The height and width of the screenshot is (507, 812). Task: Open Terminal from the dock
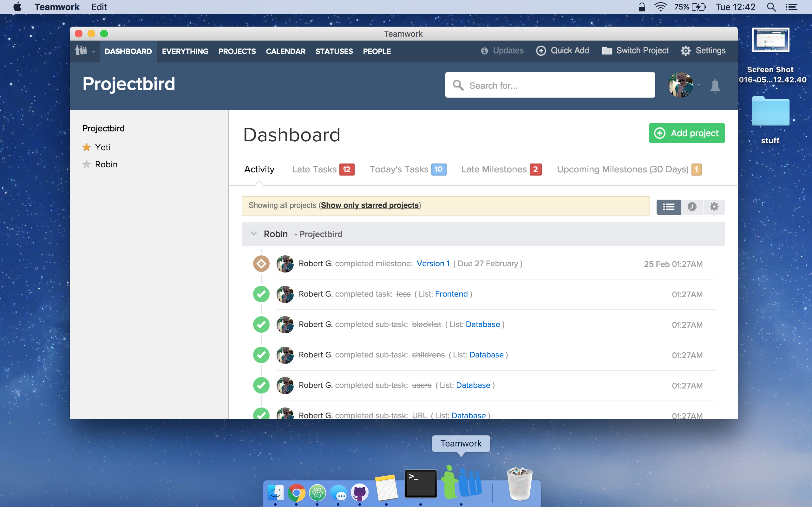point(420,484)
